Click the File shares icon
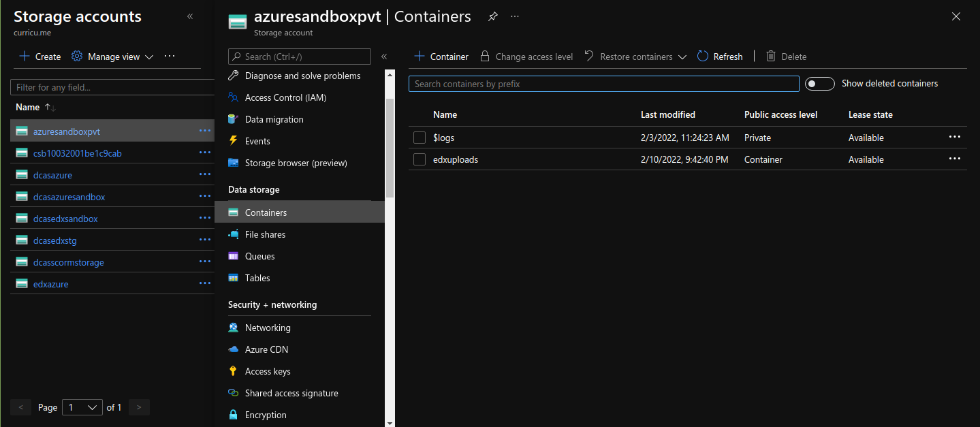 [x=234, y=234]
